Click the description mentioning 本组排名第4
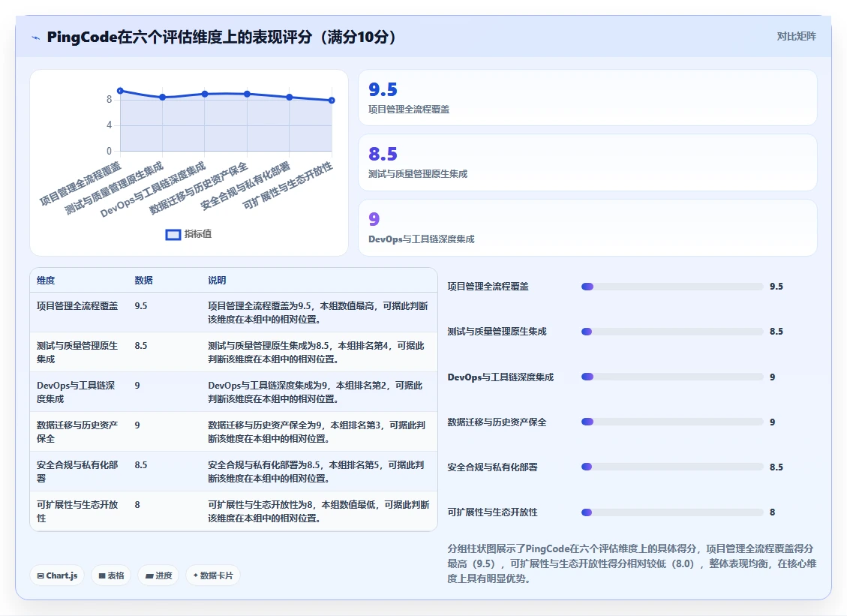The width and height of the screenshot is (847, 616). 317,353
